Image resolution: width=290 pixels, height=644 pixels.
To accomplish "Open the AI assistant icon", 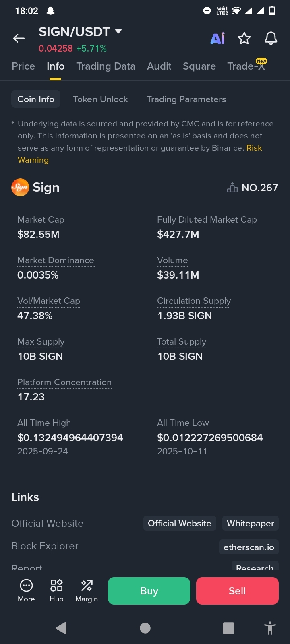I will 217,39.
